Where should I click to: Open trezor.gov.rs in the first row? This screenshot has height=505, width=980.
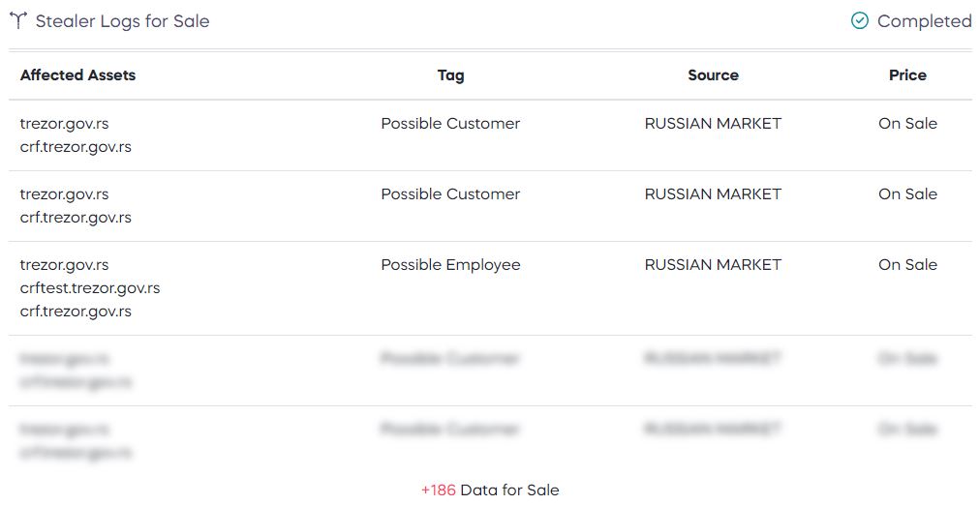[x=64, y=124]
